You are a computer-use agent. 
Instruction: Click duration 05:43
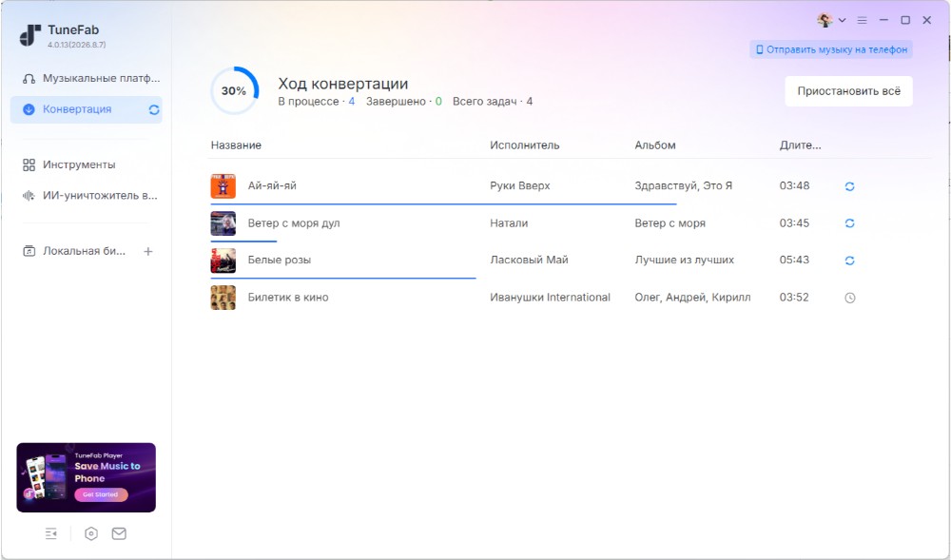(794, 260)
